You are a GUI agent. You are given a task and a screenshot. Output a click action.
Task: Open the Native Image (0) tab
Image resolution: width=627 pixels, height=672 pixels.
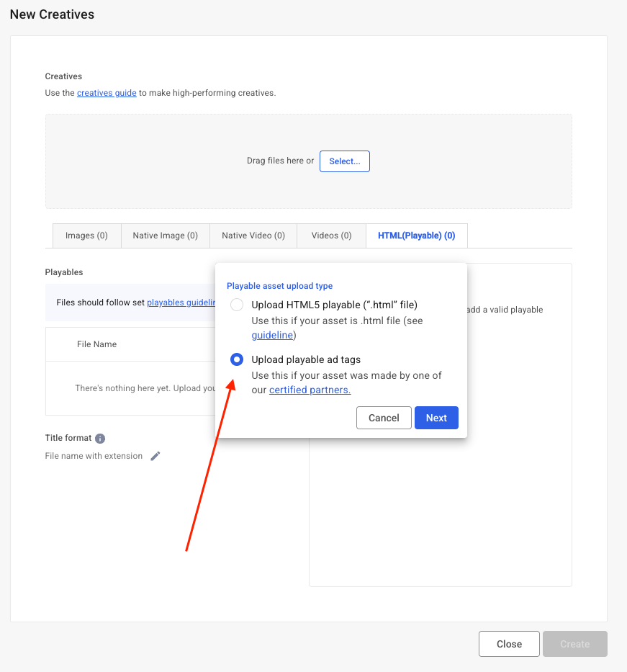(x=165, y=236)
